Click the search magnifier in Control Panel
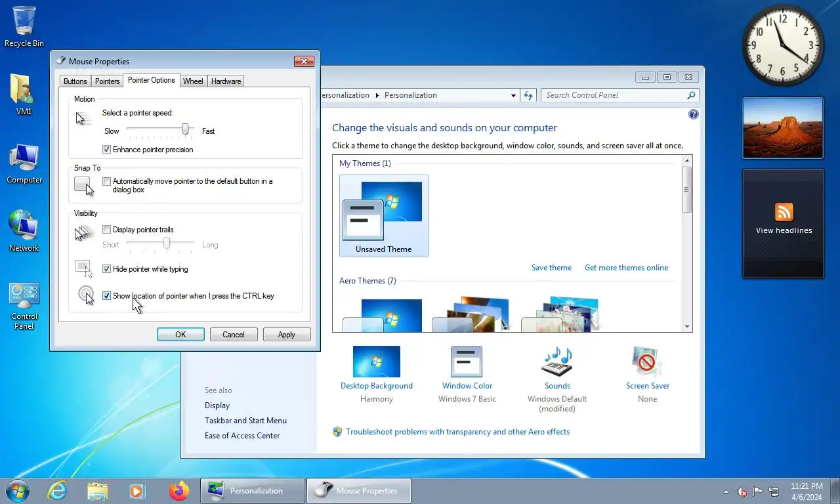Viewport: 840px width, 504px height. [x=691, y=95]
